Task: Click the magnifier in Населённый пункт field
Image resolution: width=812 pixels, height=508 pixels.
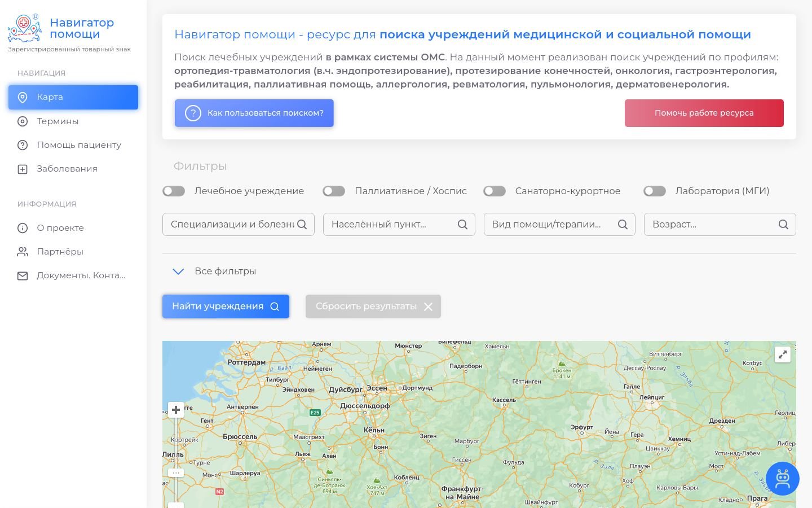Action: pyautogui.click(x=462, y=225)
